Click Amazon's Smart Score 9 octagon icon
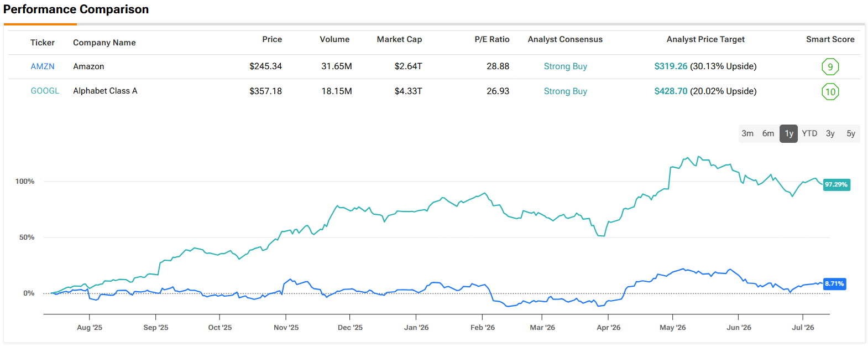The height and width of the screenshot is (346, 868). (x=830, y=67)
